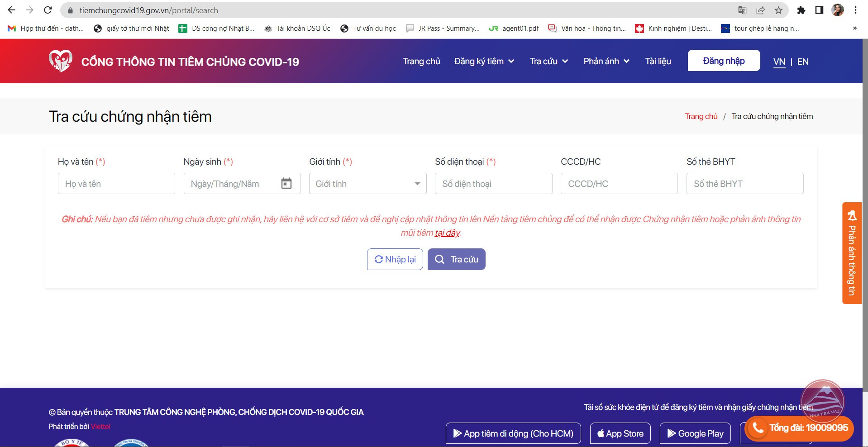This screenshot has width=868, height=447.
Task: Go to Trang chủ in navigation bar
Action: [421, 61]
